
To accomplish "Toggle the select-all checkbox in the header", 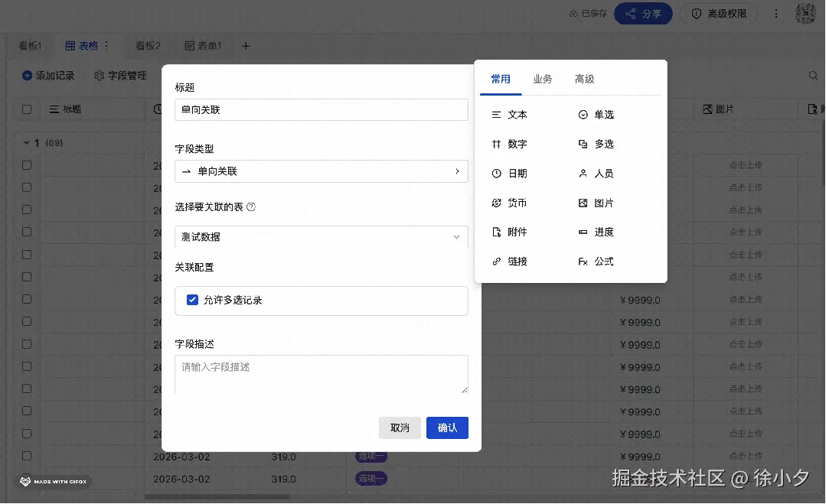I will point(26,109).
